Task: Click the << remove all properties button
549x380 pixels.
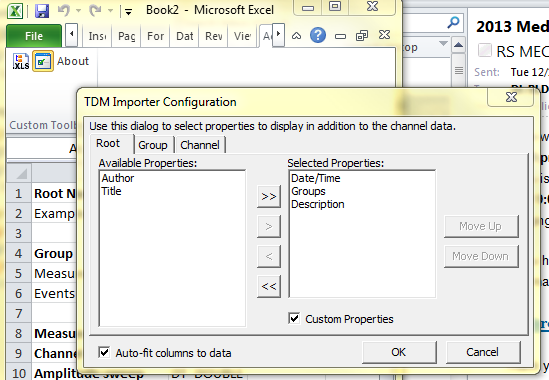Action: [x=269, y=286]
